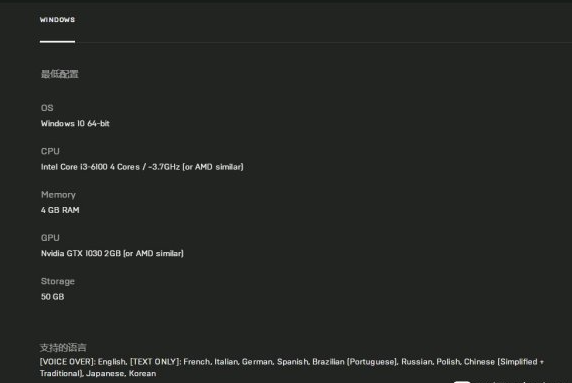The width and height of the screenshot is (572, 383).
Task: Click the Brazilian [Portuguese] language entry
Action: [x=355, y=362]
